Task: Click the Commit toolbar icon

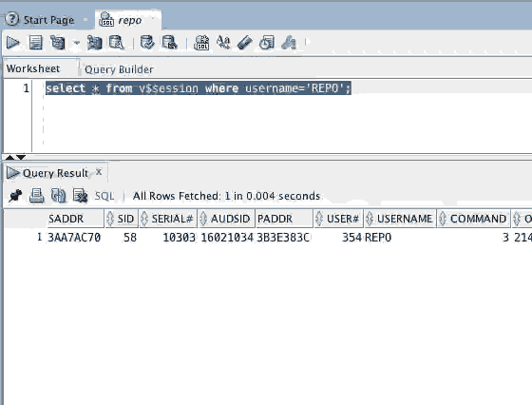Action: tap(147, 43)
